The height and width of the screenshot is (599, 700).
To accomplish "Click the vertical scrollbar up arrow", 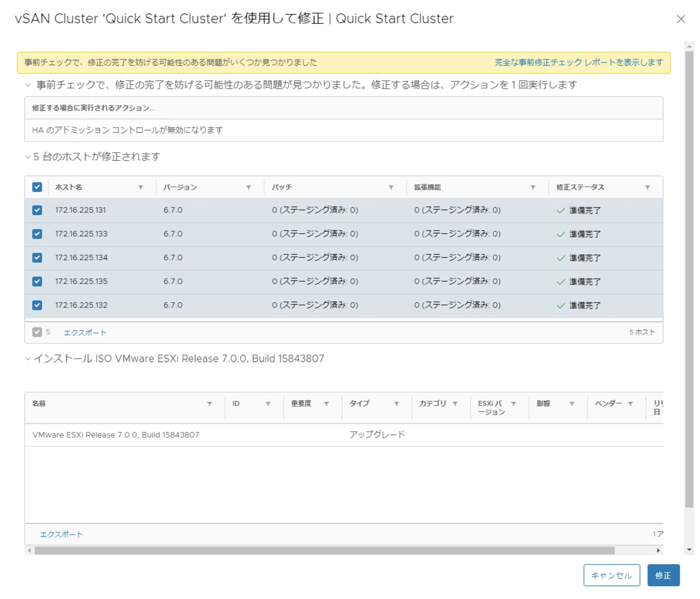I will 689,45.
